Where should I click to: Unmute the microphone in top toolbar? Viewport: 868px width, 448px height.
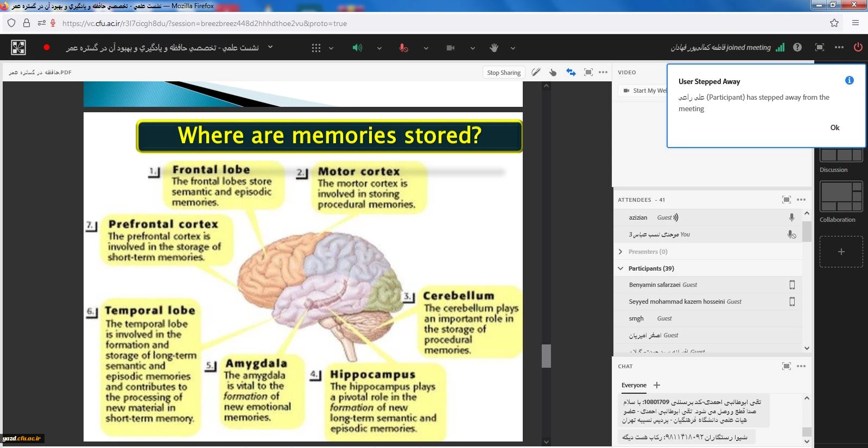(x=403, y=48)
